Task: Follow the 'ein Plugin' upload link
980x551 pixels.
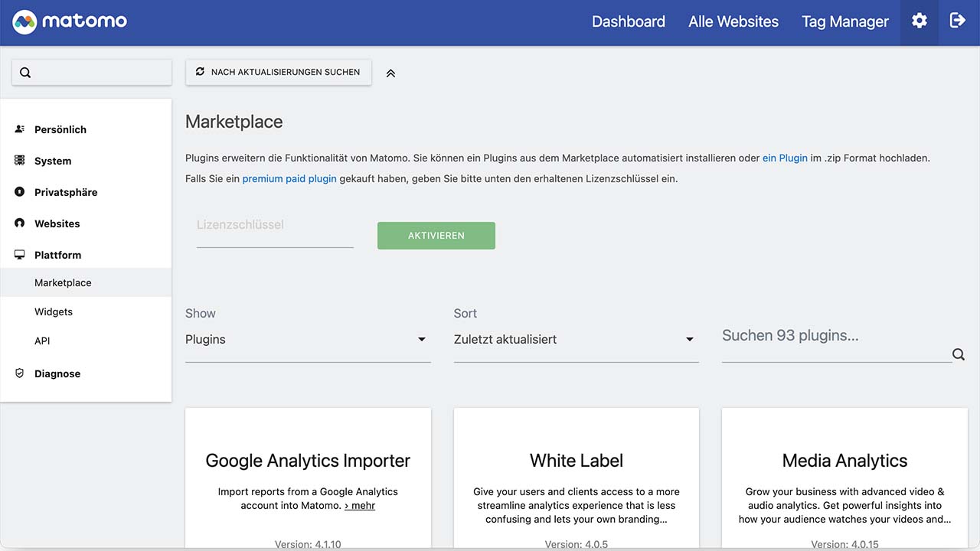Action: point(785,158)
